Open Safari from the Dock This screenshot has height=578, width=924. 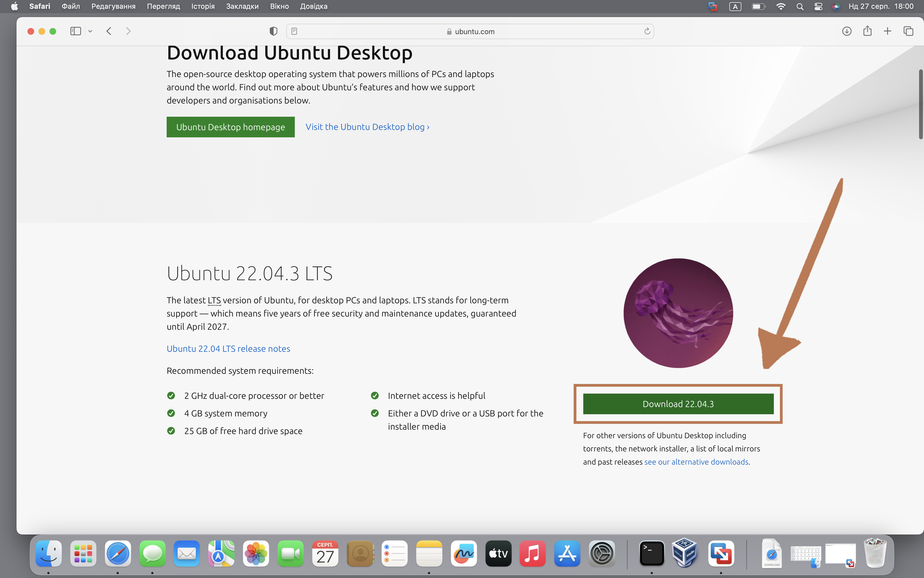point(118,553)
